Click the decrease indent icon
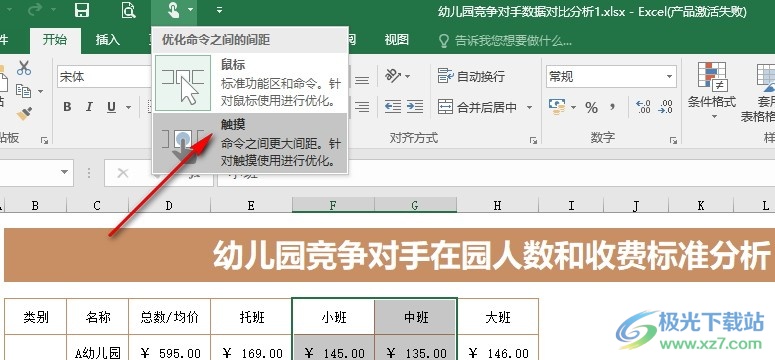This screenshot has width=775, height=360. pyautogui.click(x=393, y=107)
